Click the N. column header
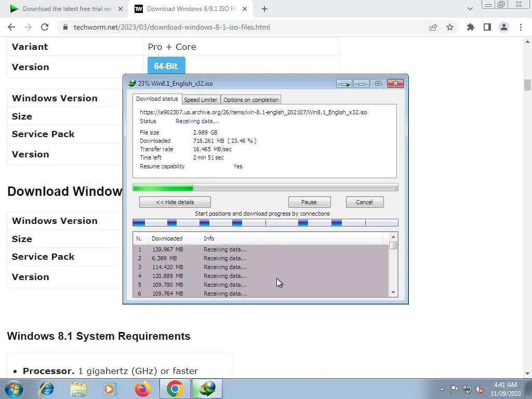Screen dimensions: 532x399 click(x=140, y=238)
